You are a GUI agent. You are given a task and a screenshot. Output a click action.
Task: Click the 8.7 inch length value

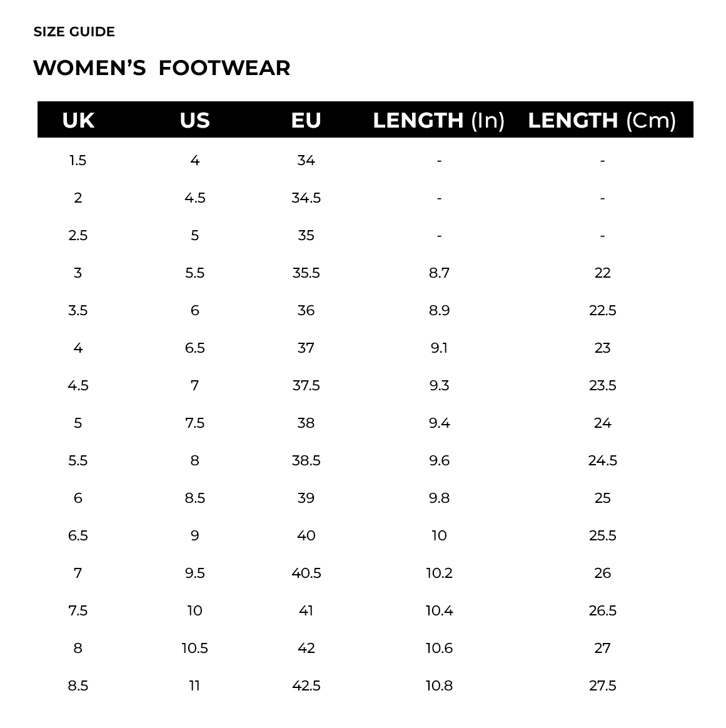click(x=439, y=273)
